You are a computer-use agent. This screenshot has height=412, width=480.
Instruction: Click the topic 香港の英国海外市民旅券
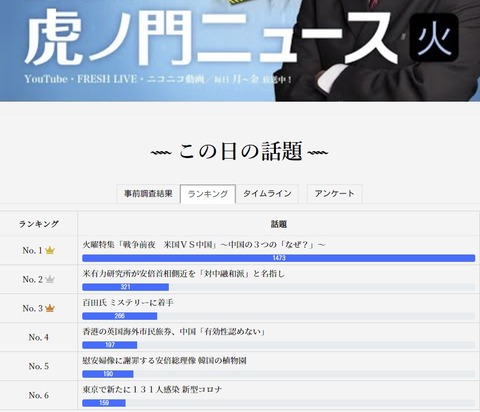pos(174,332)
